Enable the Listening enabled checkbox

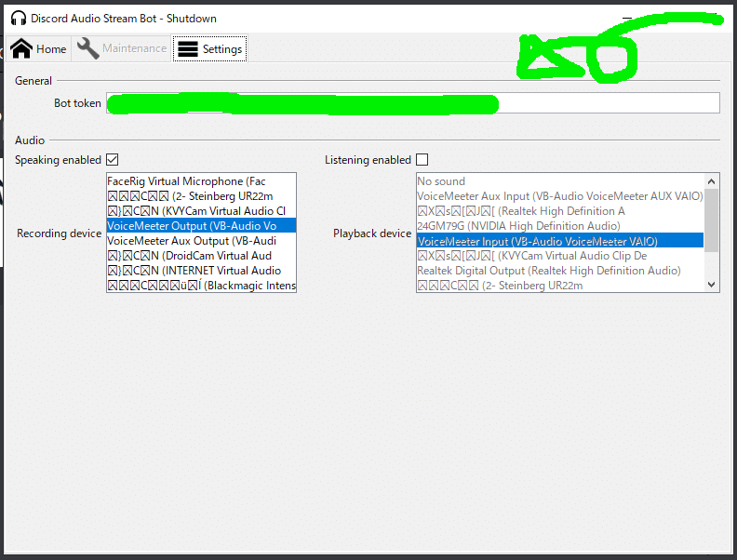[422, 160]
